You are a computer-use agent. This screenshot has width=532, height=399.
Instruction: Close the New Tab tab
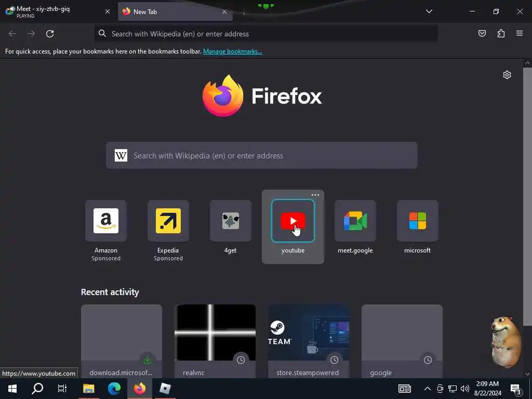tap(224, 11)
